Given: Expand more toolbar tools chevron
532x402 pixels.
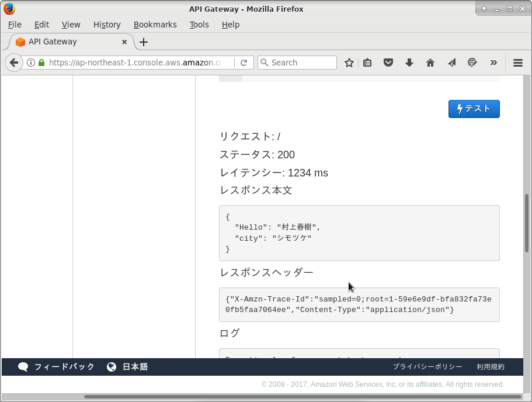Looking at the screenshot, I should coord(493,63).
